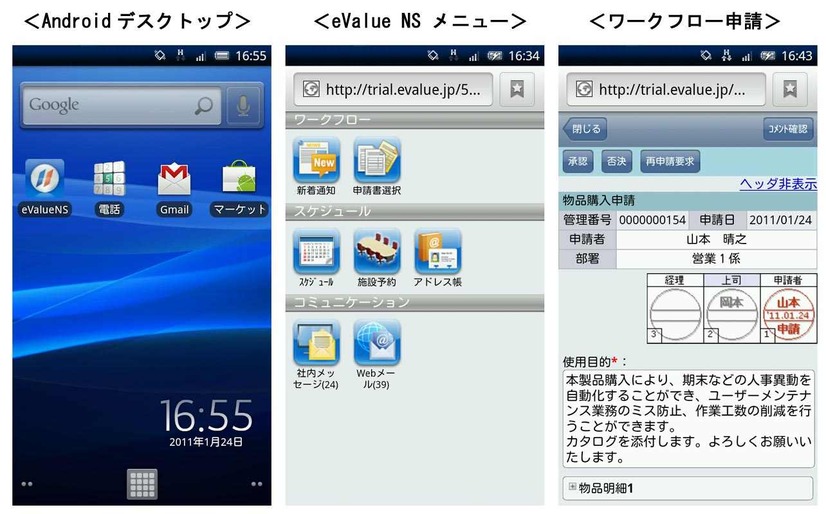Screen dimensions: 826x514
Task: Tap 16:34 time in eValue NS menu status bar
Action: tap(524, 56)
